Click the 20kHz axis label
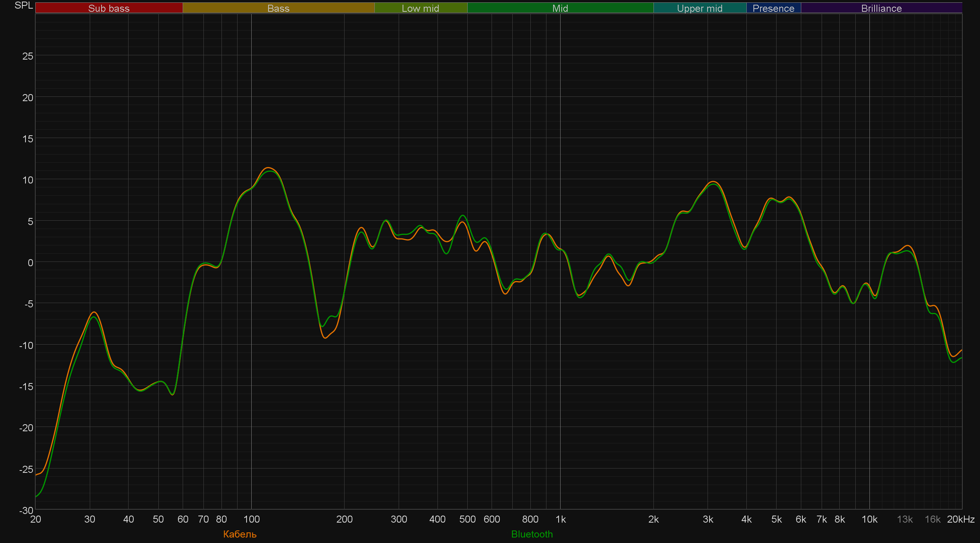The width and height of the screenshot is (980, 543). tap(960, 519)
